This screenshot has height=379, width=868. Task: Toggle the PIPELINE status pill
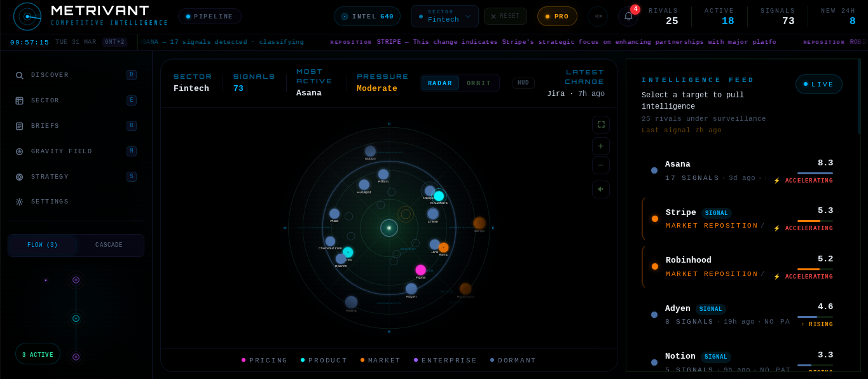tap(210, 17)
